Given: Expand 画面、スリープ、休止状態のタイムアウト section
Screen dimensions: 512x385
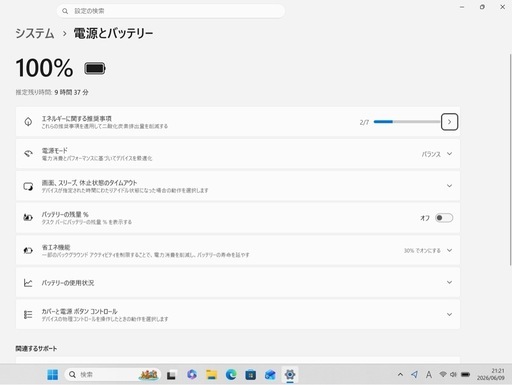Looking at the screenshot, I should tap(449, 186).
